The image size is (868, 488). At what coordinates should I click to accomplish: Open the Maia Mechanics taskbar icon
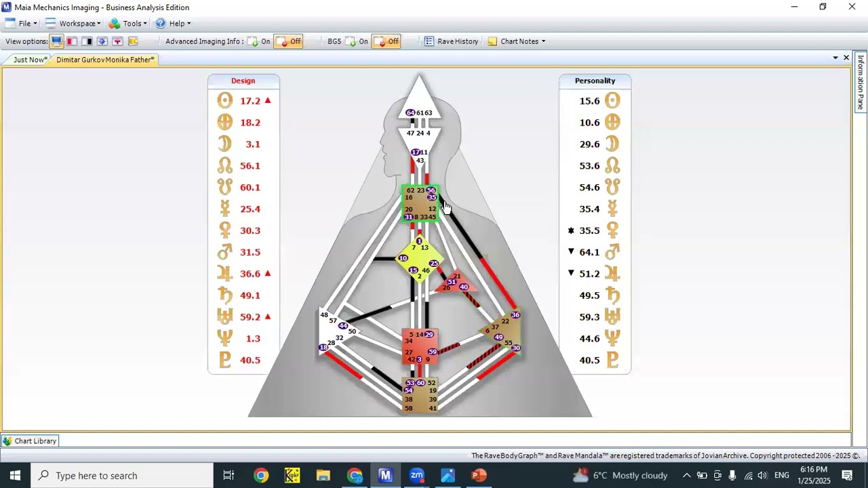pyautogui.click(x=385, y=475)
